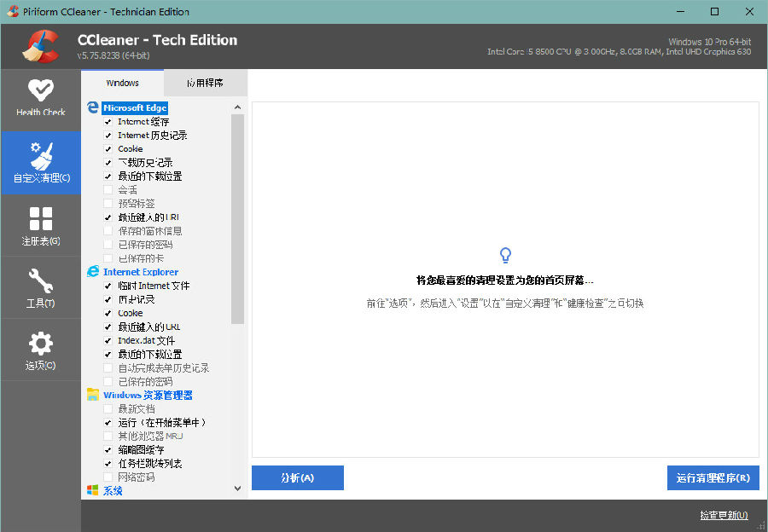Click the 运行清理程序(R) button
The image size is (768, 532).
click(713, 477)
